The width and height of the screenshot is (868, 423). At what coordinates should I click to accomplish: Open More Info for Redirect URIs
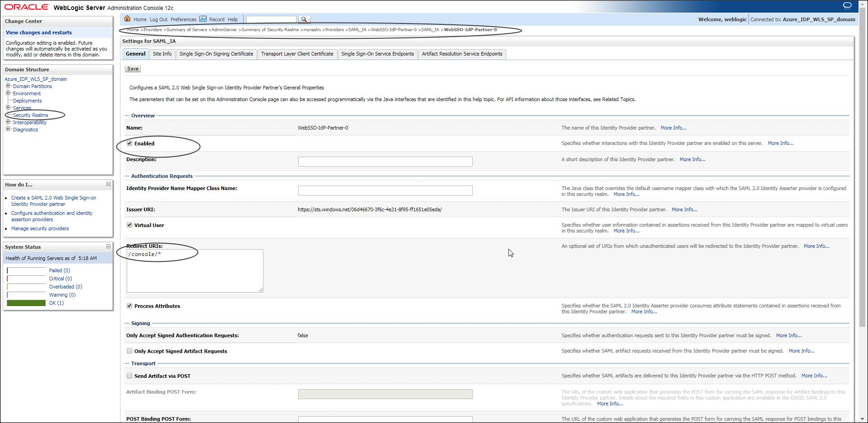click(x=817, y=246)
